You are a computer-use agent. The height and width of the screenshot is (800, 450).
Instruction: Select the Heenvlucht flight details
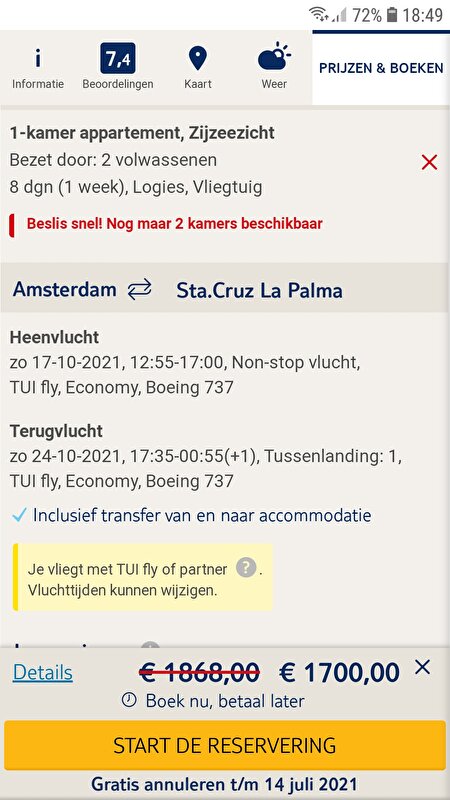click(x=185, y=363)
